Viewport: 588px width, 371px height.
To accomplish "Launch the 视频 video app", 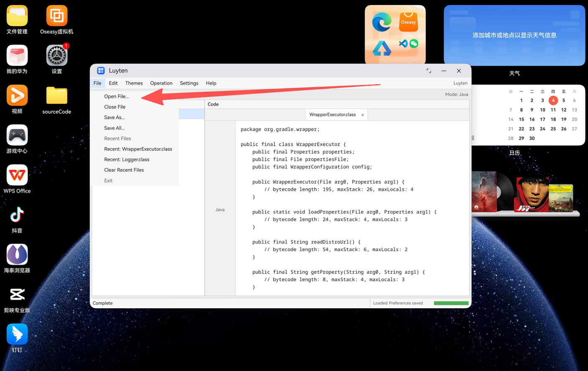I will pyautogui.click(x=17, y=95).
